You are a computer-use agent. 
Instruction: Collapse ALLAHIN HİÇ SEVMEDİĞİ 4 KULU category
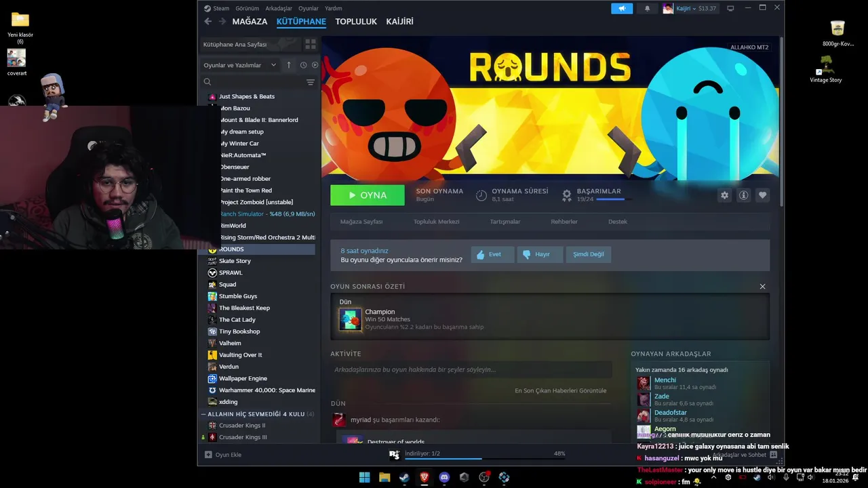point(203,413)
